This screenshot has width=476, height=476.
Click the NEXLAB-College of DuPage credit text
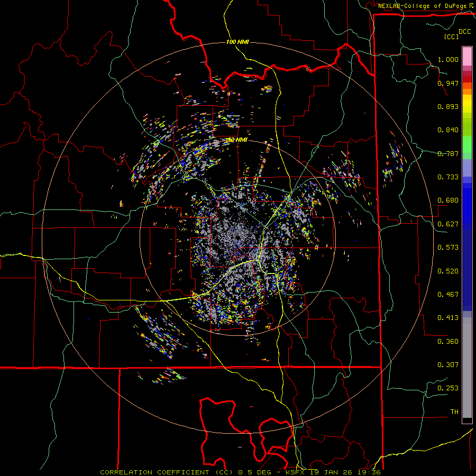pos(422,6)
